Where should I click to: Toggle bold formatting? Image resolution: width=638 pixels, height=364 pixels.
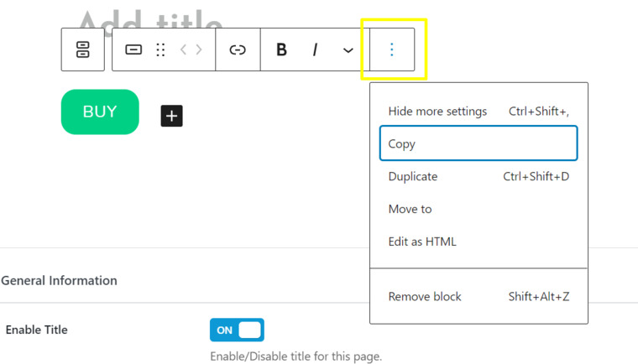click(282, 49)
